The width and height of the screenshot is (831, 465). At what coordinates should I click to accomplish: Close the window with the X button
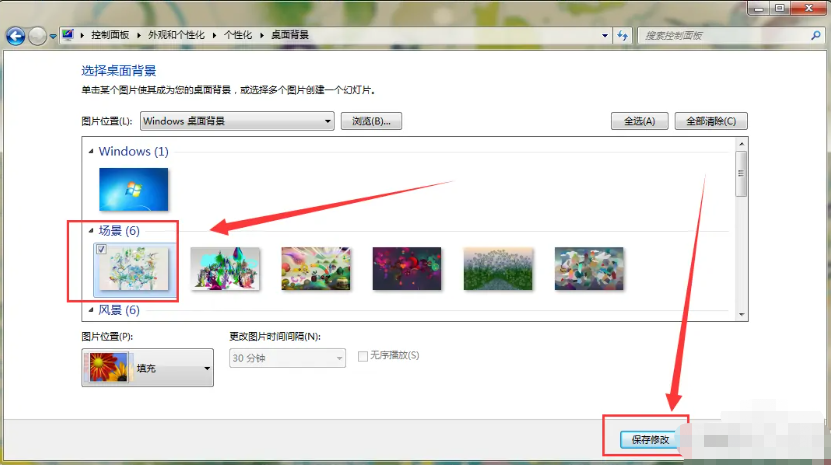pos(809,8)
